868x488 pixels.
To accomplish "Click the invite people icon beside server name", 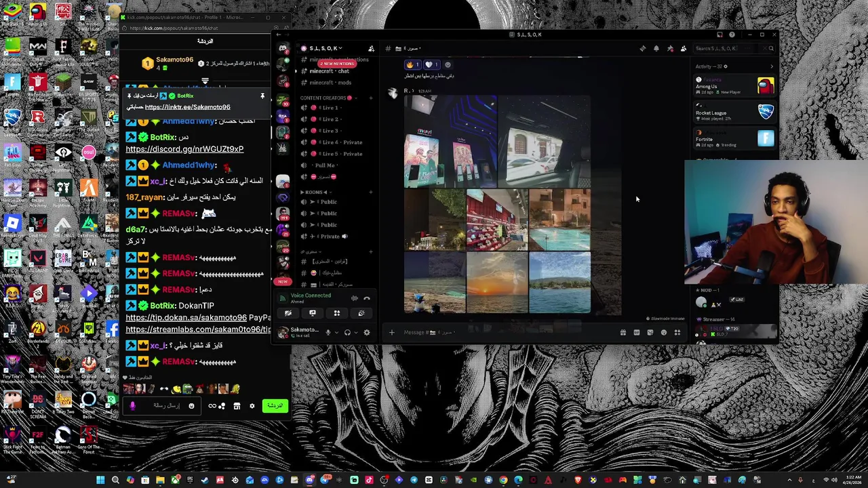I will click(371, 48).
